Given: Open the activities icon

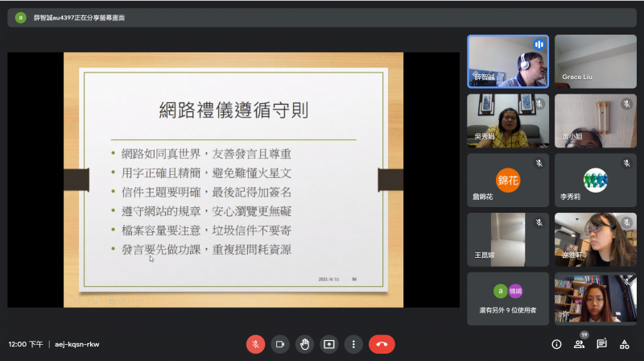Looking at the screenshot, I should click(x=625, y=344).
